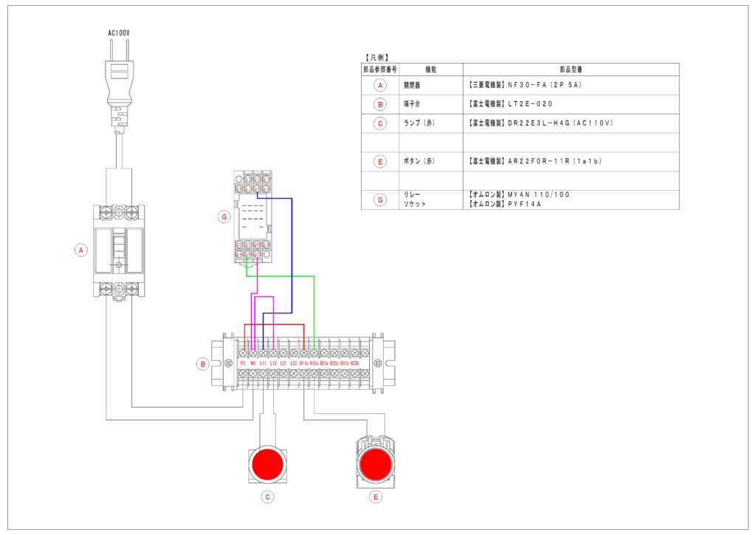The image size is (756, 535).
Task: Click the red jumper wire between PG and B11a
Action: coord(274,324)
